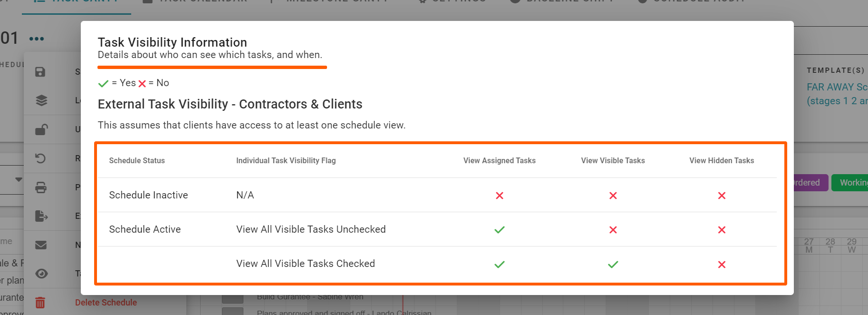Open the Task Calendar tab
Viewport: 868px width, 315px height.
pyautogui.click(x=195, y=2)
